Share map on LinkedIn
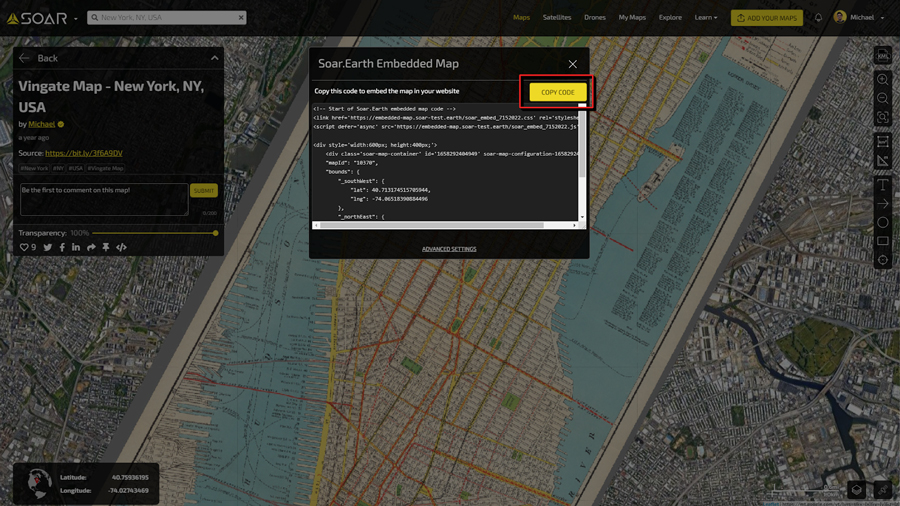Viewport: 900px width, 506px height. coord(76,247)
